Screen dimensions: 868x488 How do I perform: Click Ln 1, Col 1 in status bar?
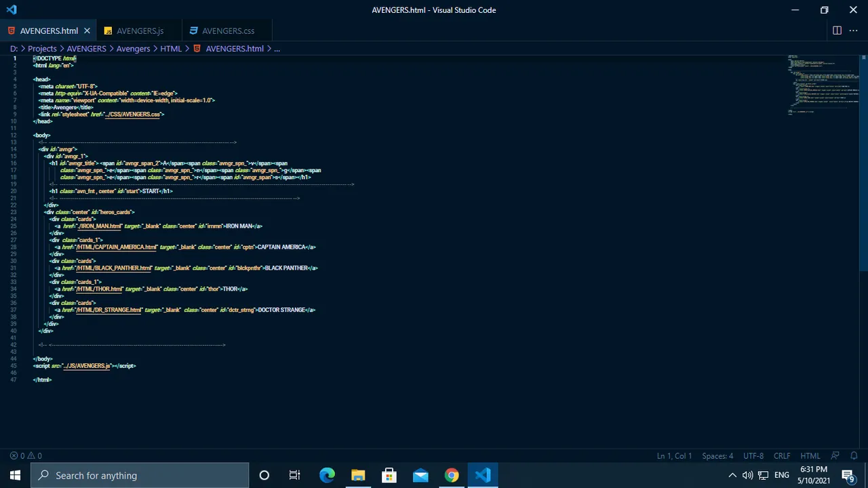pos(674,456)
